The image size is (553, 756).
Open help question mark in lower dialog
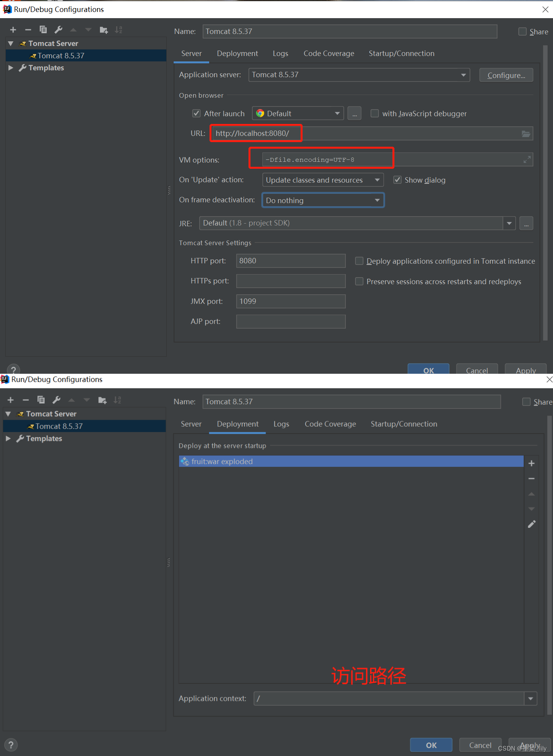(11, 745)
